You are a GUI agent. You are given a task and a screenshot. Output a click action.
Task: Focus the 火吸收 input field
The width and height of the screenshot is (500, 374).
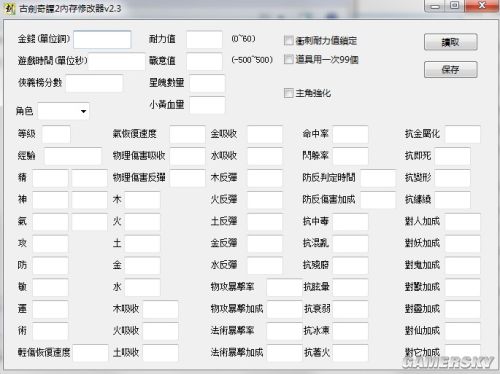click(x=160, y=331)
